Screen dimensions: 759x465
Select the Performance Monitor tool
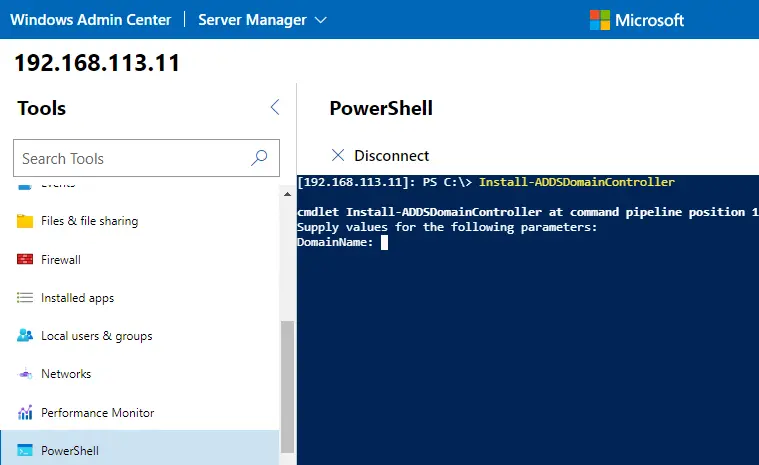[x=139, y=412]
